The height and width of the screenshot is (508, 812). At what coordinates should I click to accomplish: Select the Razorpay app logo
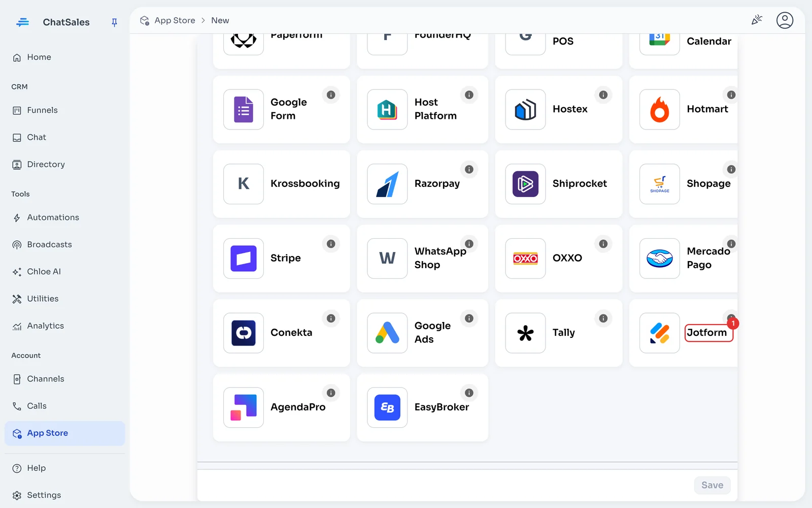387,184
